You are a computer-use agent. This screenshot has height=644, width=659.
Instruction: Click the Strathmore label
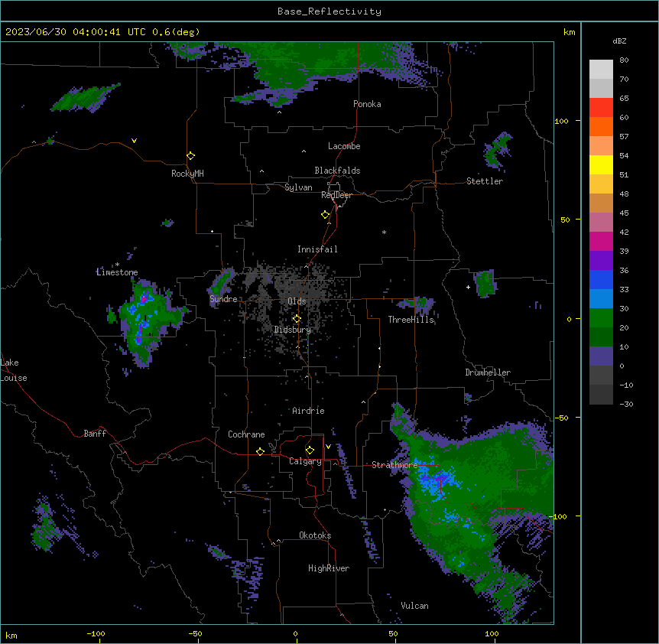pyautogui.click(x=394, y=465)
